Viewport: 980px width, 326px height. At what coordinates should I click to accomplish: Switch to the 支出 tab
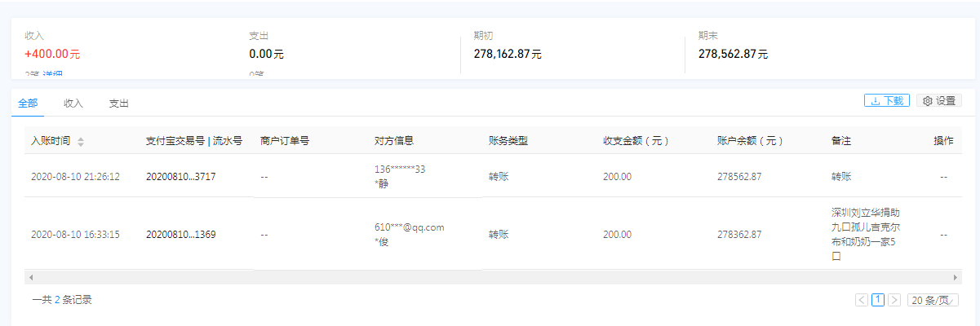tap(119, 104)
